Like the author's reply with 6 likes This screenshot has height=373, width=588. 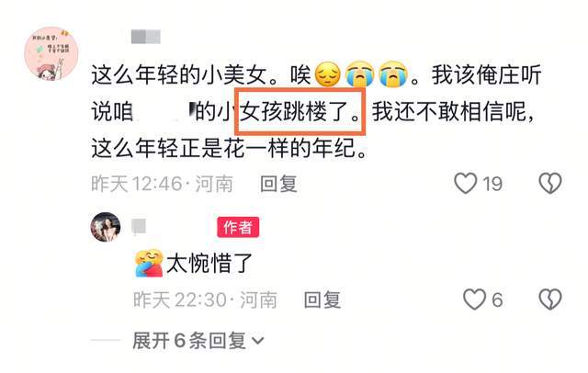coord(474,300)
